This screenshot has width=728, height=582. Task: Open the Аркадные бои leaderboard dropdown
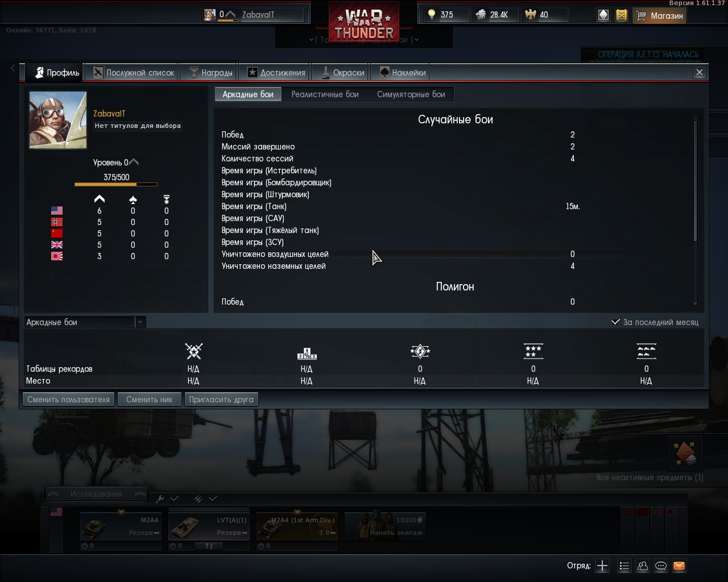(x=85, y=322)
